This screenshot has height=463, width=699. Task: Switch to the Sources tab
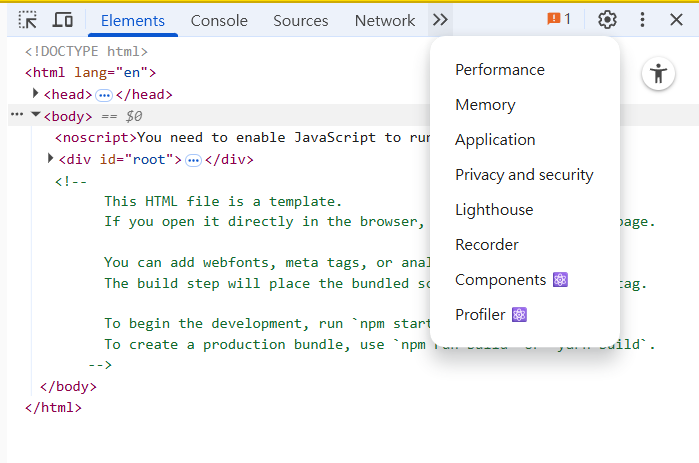[x=300, y=20]
